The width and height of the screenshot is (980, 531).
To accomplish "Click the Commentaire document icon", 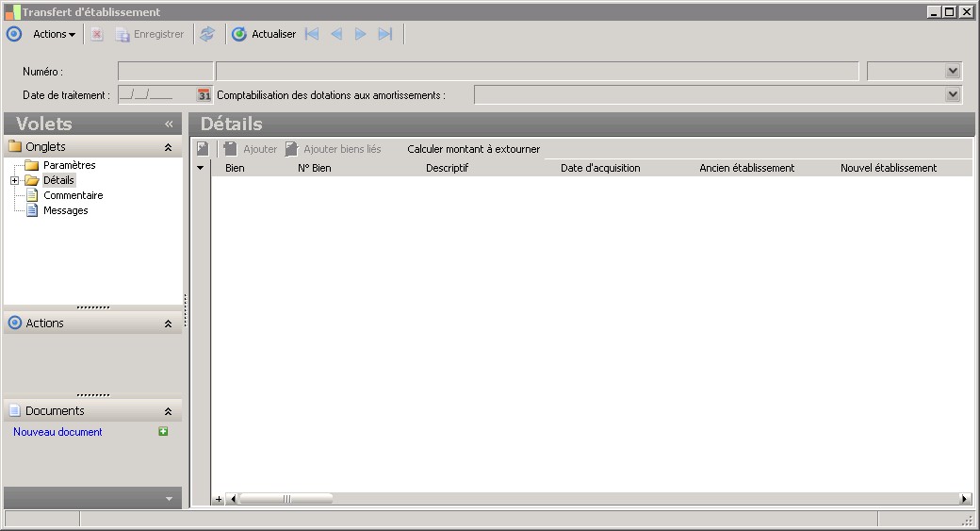I will (32, 195).
